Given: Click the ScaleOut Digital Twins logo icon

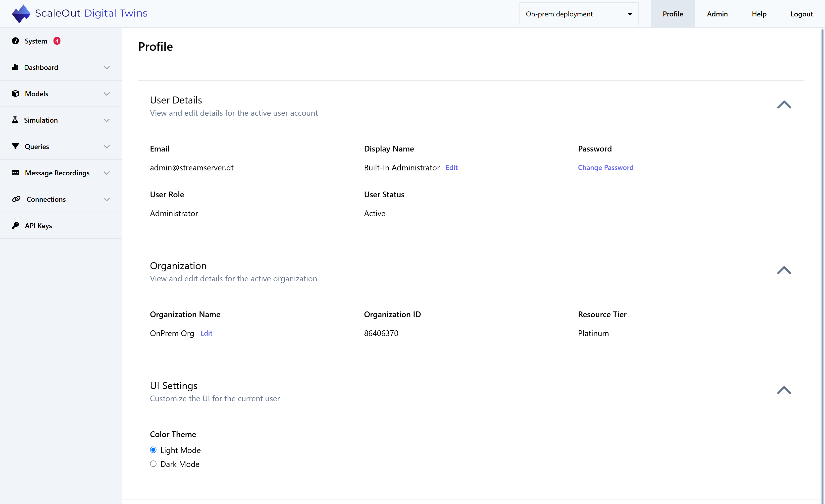Looking at the screenshot, I should click(x=21, y=14).
